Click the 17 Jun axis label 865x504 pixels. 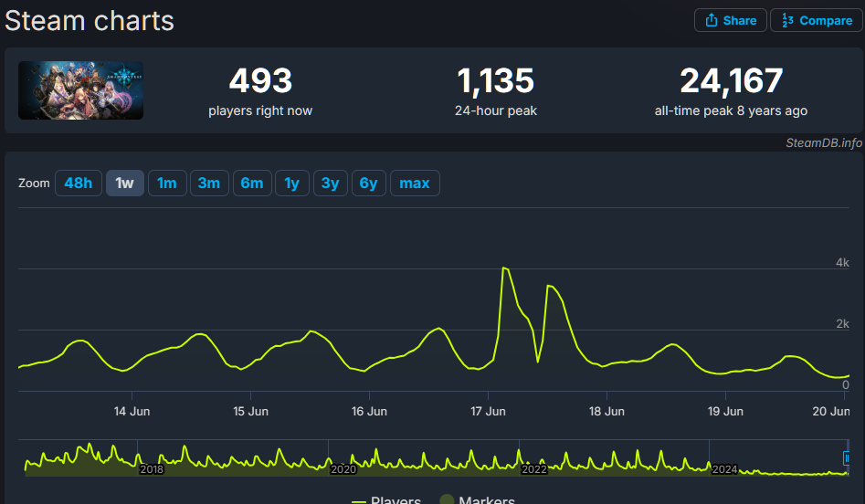488,412
